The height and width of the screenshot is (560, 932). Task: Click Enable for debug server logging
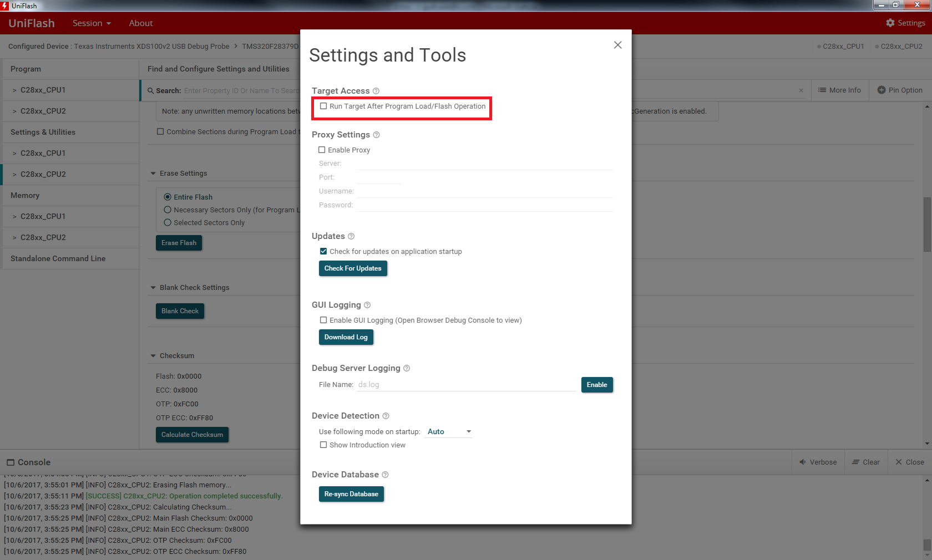click(x=597, y=385)
